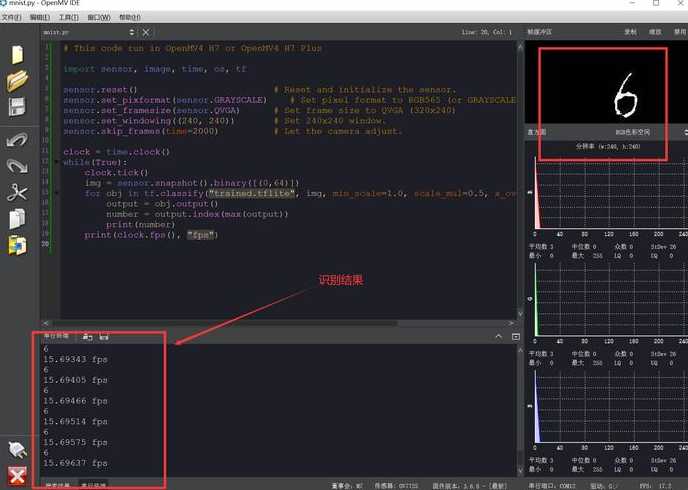Click the Line/Col position indicator
Image resolution: width=688 pixels, height=490 pixels.
pos(486,32)
